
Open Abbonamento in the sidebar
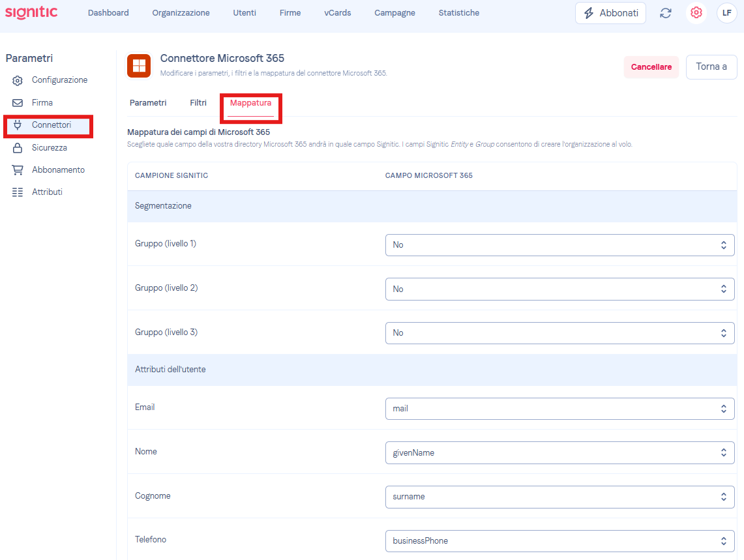tap(59, 170)
